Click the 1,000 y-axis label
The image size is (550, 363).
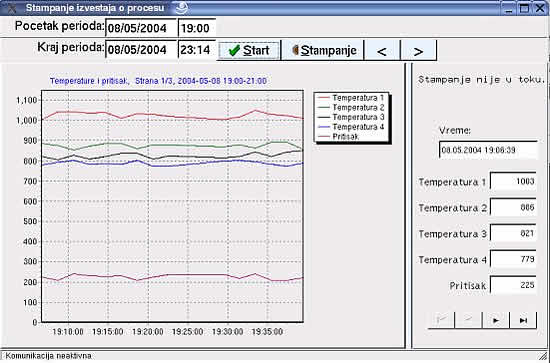pos(26,120)
